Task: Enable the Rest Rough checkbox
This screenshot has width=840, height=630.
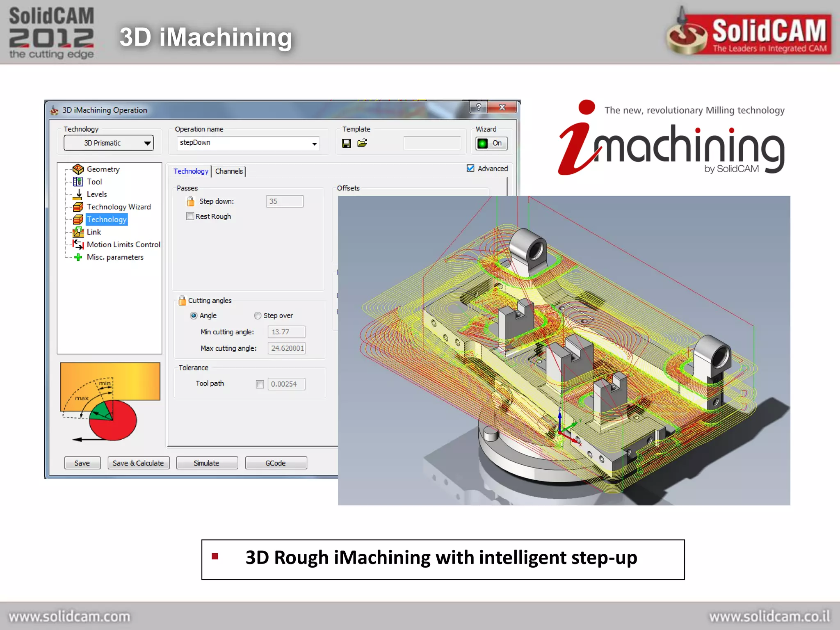Action: click(190, 216)
